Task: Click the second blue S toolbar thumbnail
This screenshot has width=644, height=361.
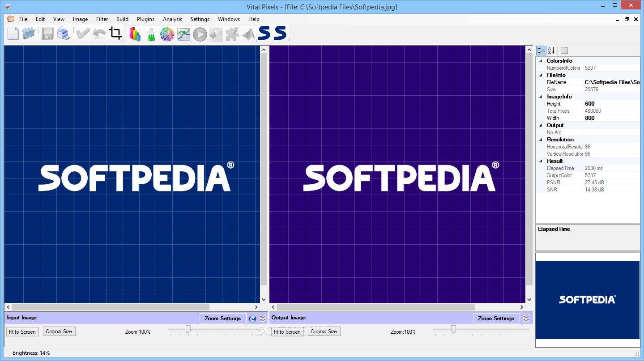Action: pos(280,33)
